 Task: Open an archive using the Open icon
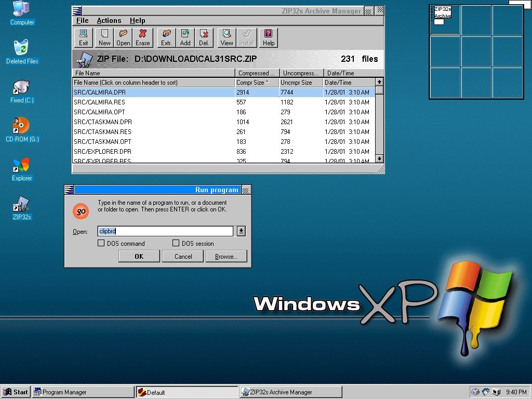coord(123,37)
